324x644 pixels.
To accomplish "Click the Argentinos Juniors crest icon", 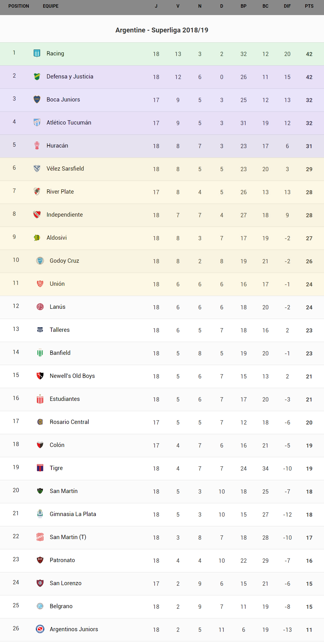I will pyautogui.click(x=40, y=629).
